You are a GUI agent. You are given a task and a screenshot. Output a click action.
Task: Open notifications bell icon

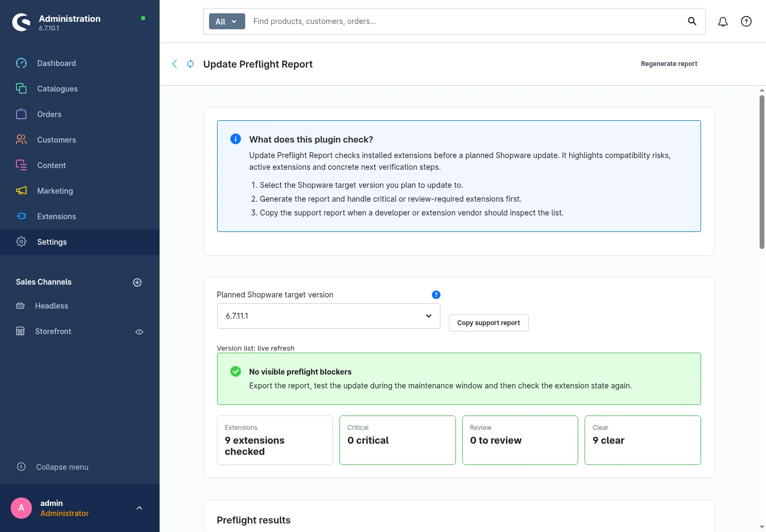[723, 21]
